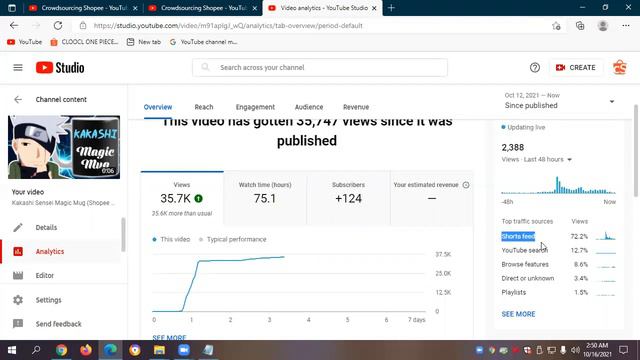Go back to Channel content arrow
The width and height of the screenshot is (640, 360).
click(18, 100)
